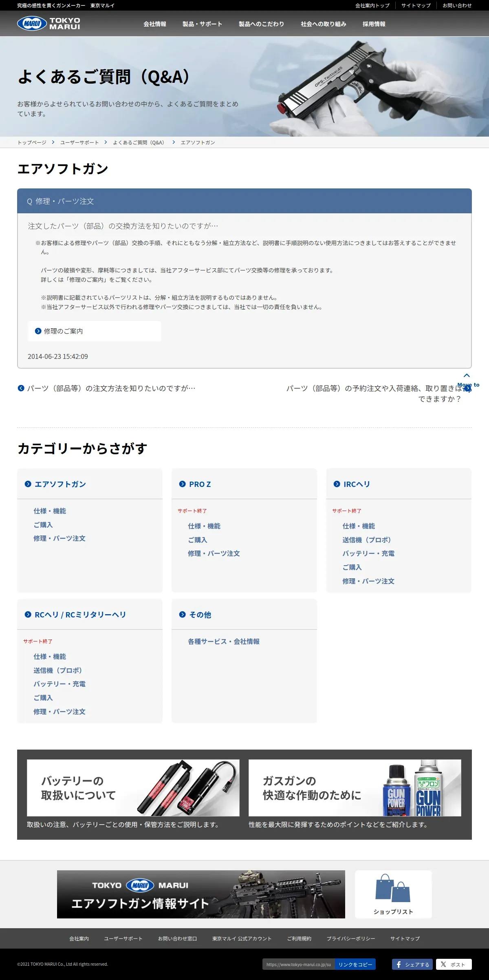
Task: Open お問い合わせ in top bar
Action: point(457,5)
